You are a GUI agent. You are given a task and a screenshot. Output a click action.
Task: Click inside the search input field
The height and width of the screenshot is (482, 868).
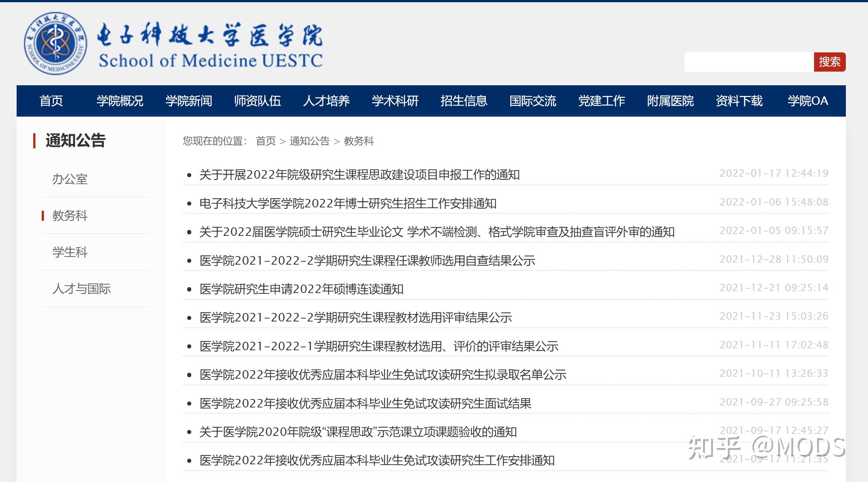[749, 62]
